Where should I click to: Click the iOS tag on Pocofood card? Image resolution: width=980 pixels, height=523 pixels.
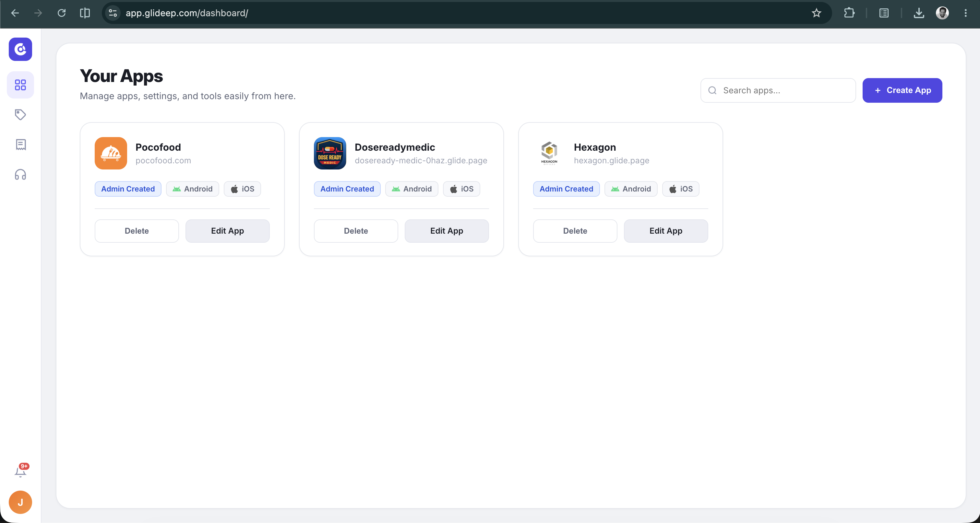pos(242,189)
